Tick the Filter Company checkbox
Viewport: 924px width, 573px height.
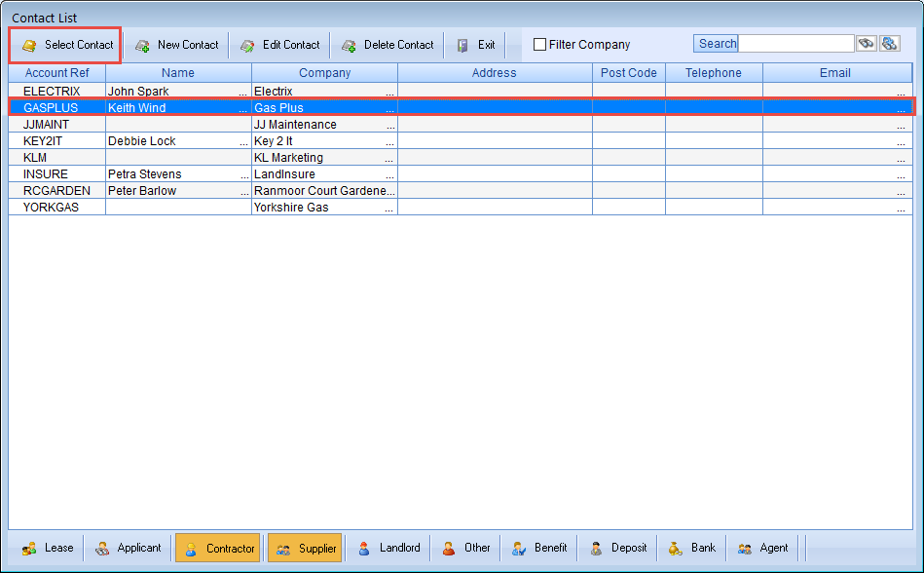pos(539,44)
